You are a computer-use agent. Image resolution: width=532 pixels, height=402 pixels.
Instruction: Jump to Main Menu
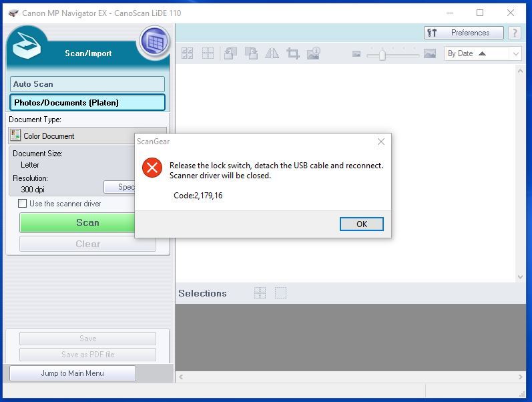73,373
